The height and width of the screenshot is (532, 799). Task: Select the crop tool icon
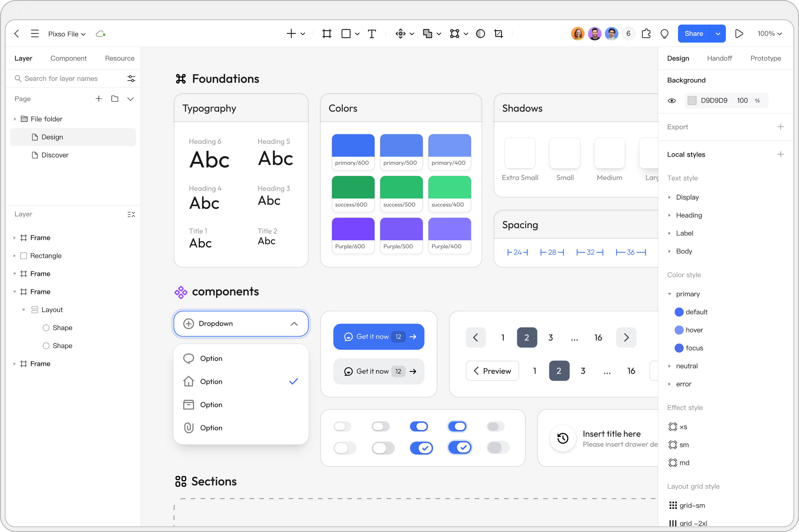tap(498, 33)
